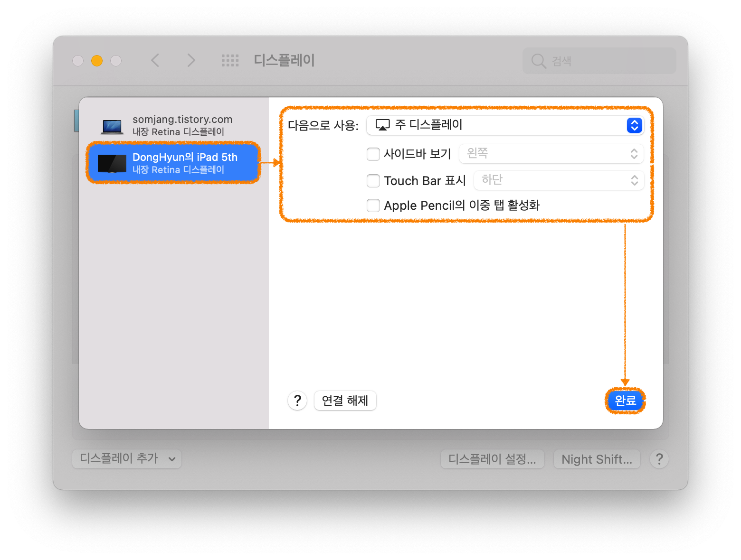
Task: Enable the 사이드바 보기 checkbox
Action: 373,154
